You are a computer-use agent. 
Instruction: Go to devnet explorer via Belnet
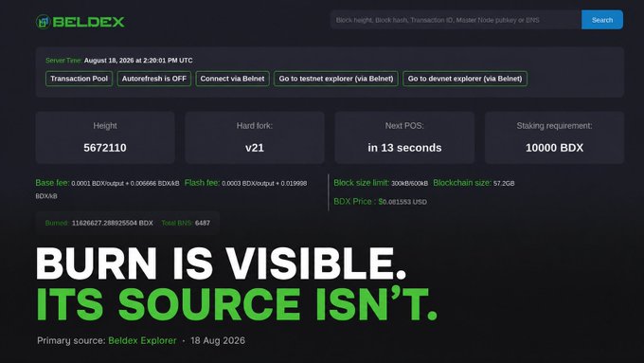click(x=465, y=79)
